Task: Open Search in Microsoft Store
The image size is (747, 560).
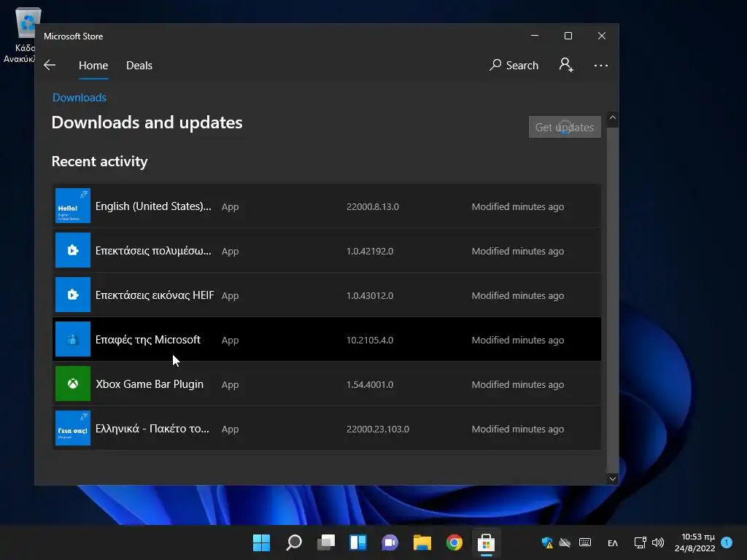Action: tap(514, 65)
